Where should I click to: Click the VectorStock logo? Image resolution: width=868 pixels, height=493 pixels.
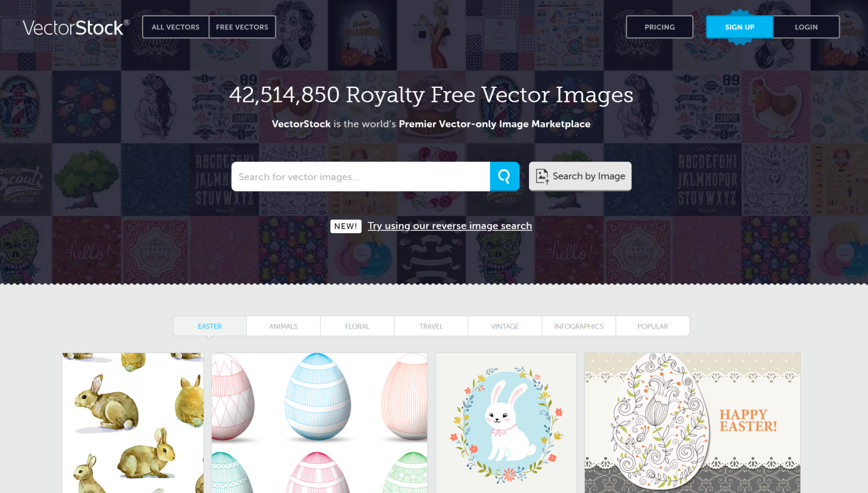click(x=76, y=28)
